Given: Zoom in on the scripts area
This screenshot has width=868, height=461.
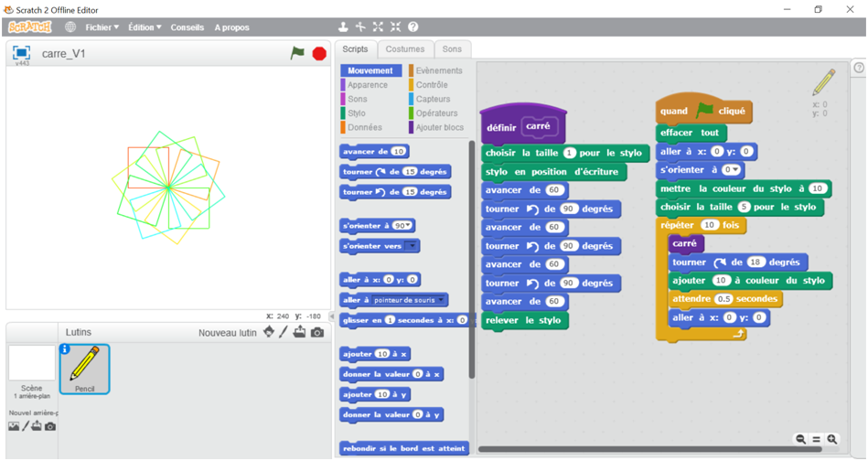Looking at the screenshot, I should (831, 439).
